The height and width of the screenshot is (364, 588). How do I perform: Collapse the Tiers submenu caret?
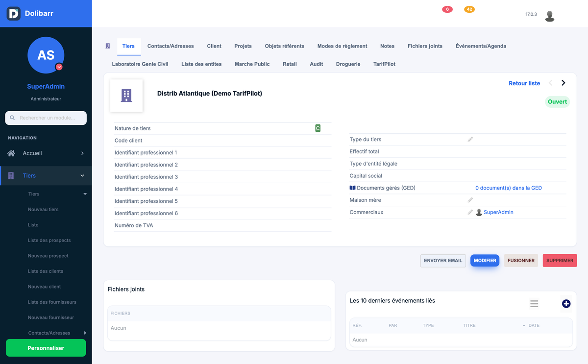coord(85,194)
